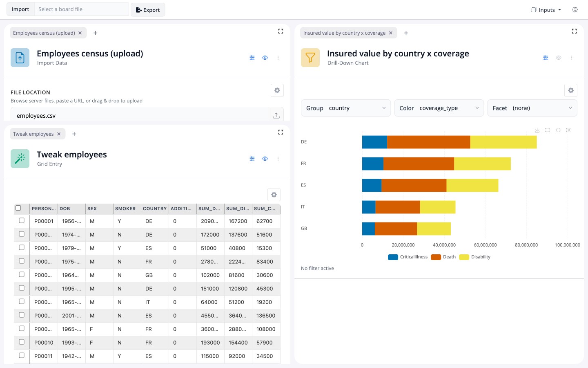Check the row checkbox for P00010
588x368 pixels.
click(22, 342)
